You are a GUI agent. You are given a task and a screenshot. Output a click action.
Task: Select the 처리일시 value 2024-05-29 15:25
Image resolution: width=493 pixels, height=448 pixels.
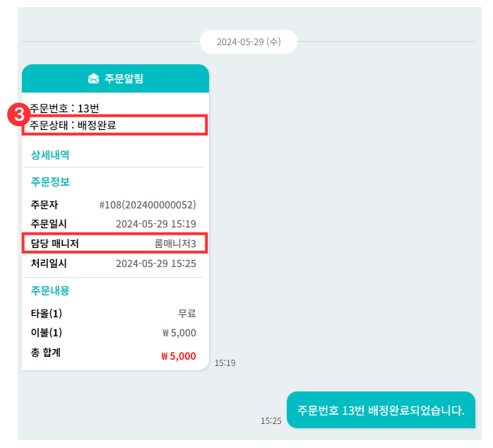point(155,264)
